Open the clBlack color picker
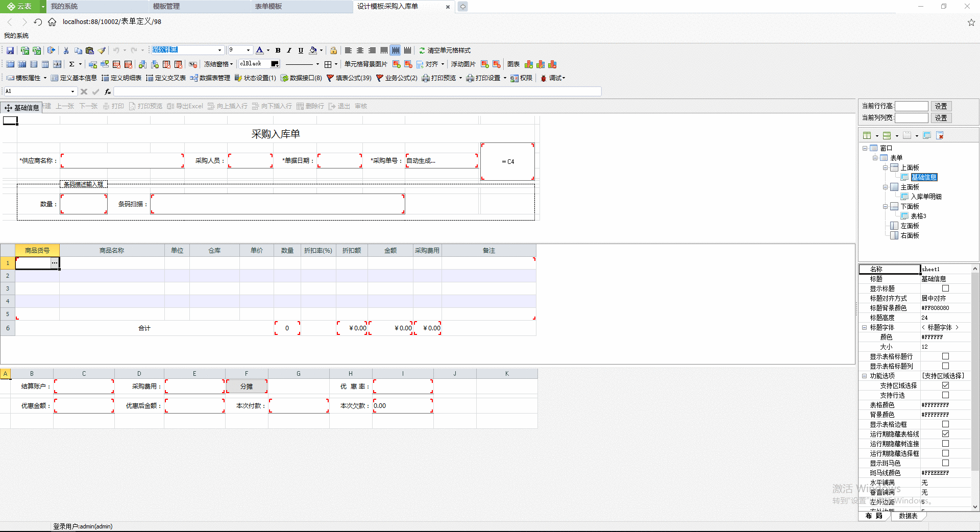This screenshot has width=980, height=532. (x=275, y=64)
